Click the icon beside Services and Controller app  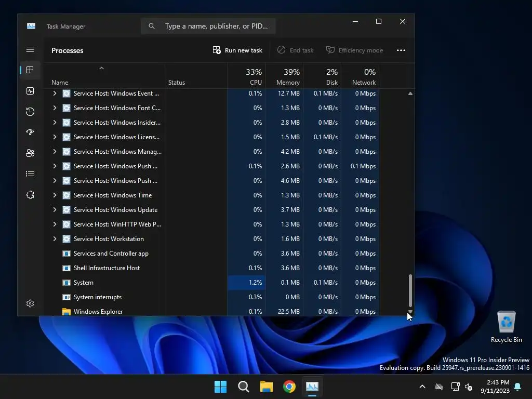pyautogui.click(x=66, y=254)
